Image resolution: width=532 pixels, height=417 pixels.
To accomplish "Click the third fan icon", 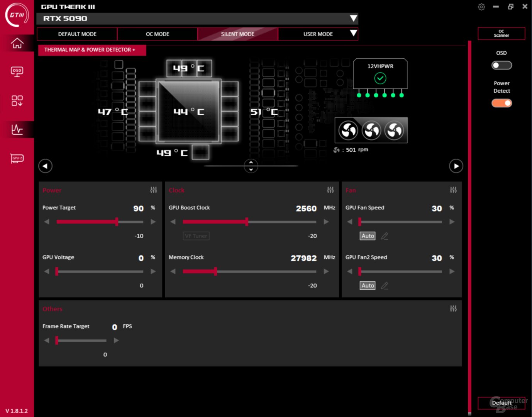I will [x=394, y=131].
